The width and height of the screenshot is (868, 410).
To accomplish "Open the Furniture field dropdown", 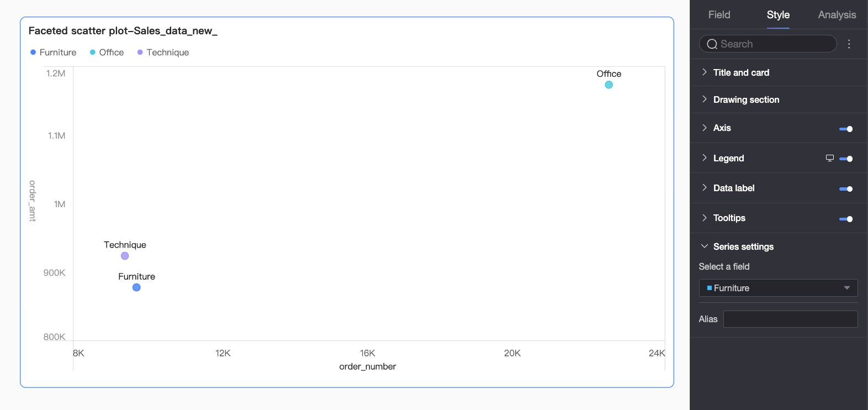I will pyautogui.click(x=779, y=288).
